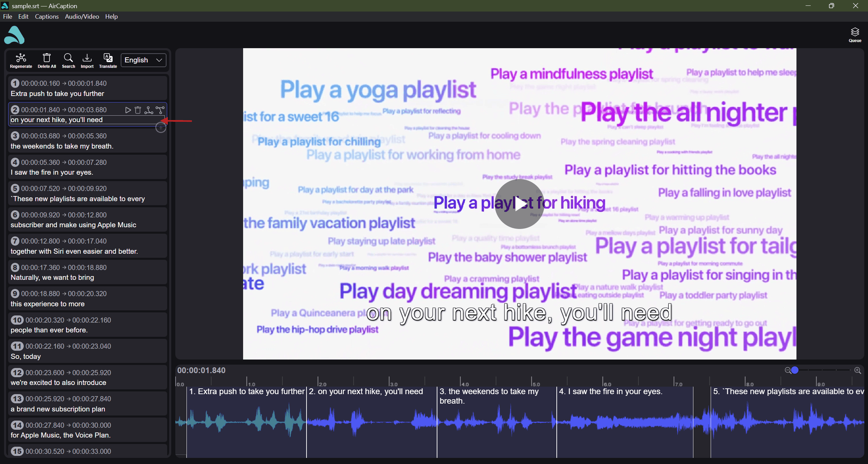Open the File menu
Viewport: 868px width, 464px height.
coord(7,16)
